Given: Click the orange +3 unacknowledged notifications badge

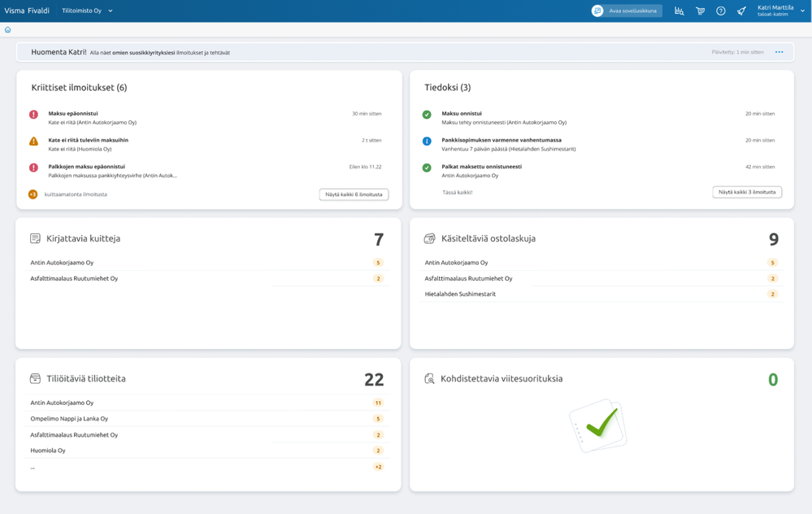Looking at the screenshot, I should pyautogui.click(x=33, y=194).
